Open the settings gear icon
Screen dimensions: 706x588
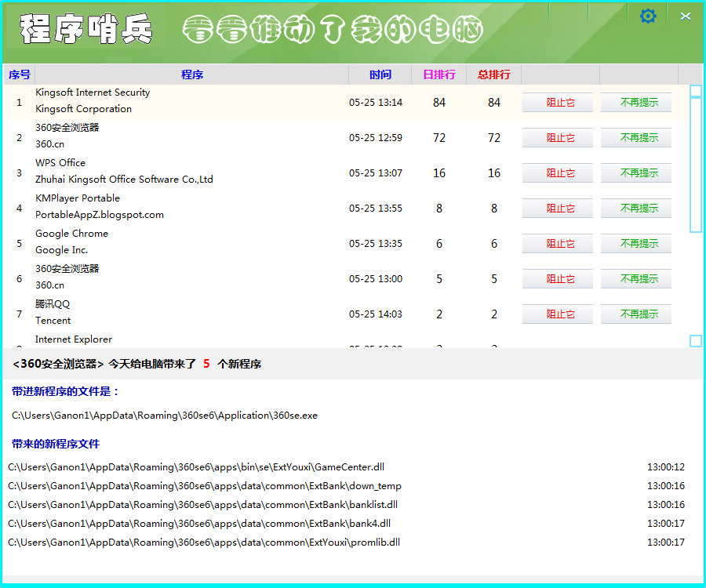pos(648,16)
